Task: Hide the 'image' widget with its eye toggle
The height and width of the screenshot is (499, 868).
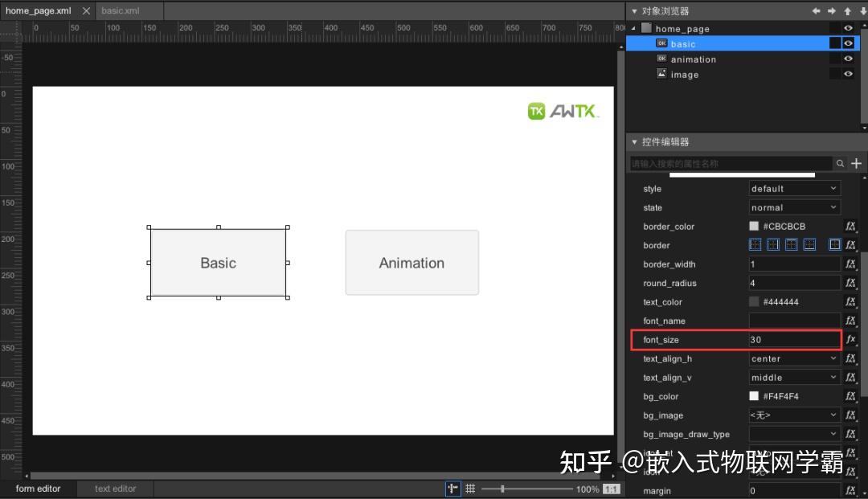Action: pyautogui.click(x=848, y=74)
